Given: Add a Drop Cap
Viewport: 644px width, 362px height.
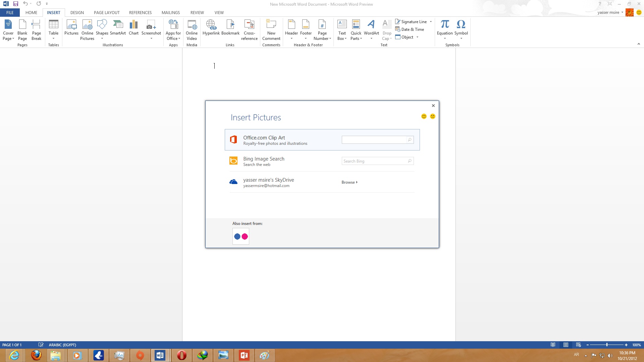Looking at the screenshot, I should click(387, 30).
